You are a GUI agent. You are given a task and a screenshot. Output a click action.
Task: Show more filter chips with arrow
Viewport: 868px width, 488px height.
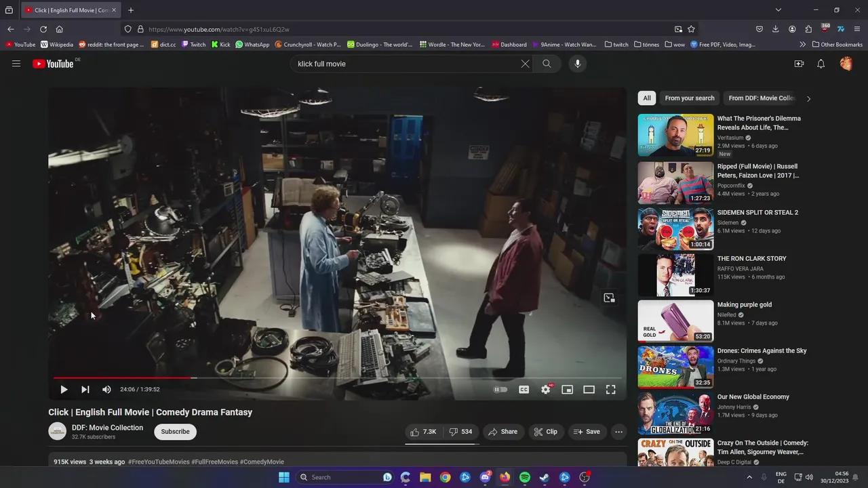(x=808, y=98)
